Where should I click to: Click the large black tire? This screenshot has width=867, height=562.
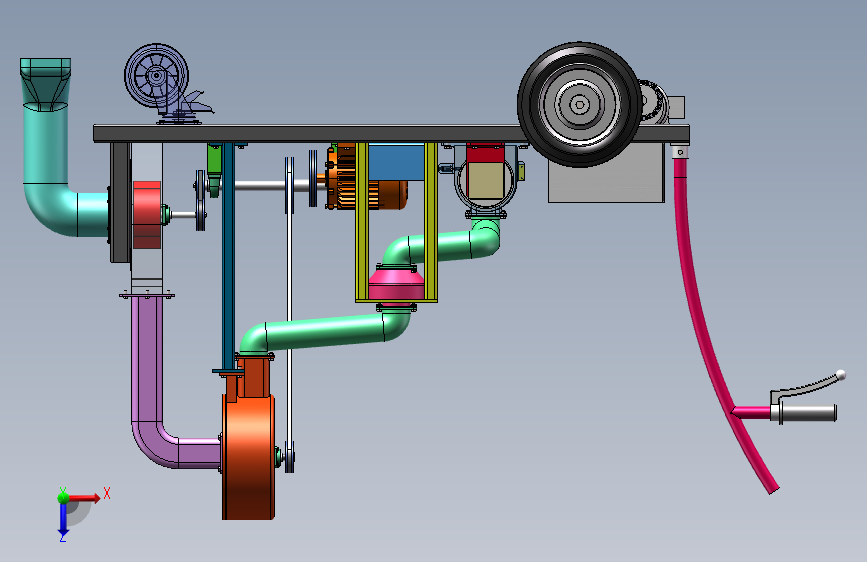coord(579,105)
